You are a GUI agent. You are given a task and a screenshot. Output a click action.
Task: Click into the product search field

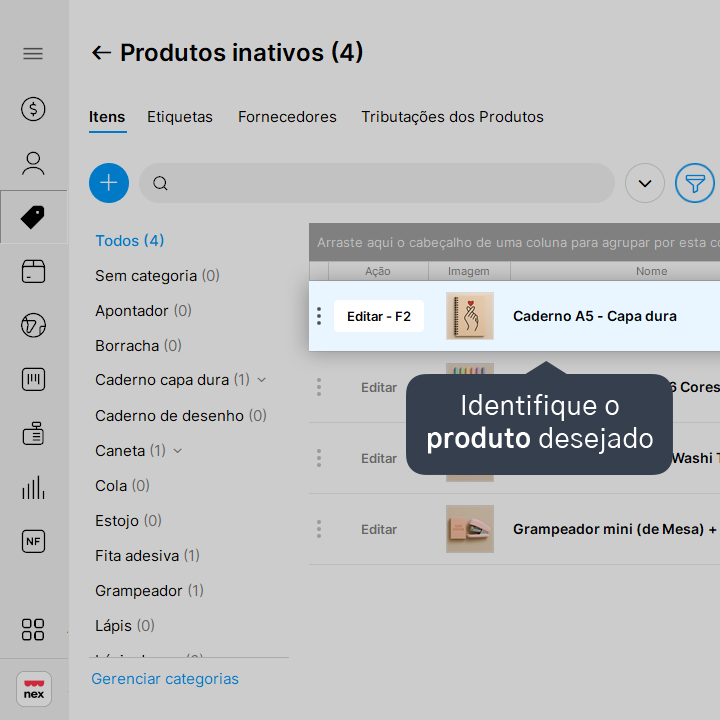[x=377, y=183]
